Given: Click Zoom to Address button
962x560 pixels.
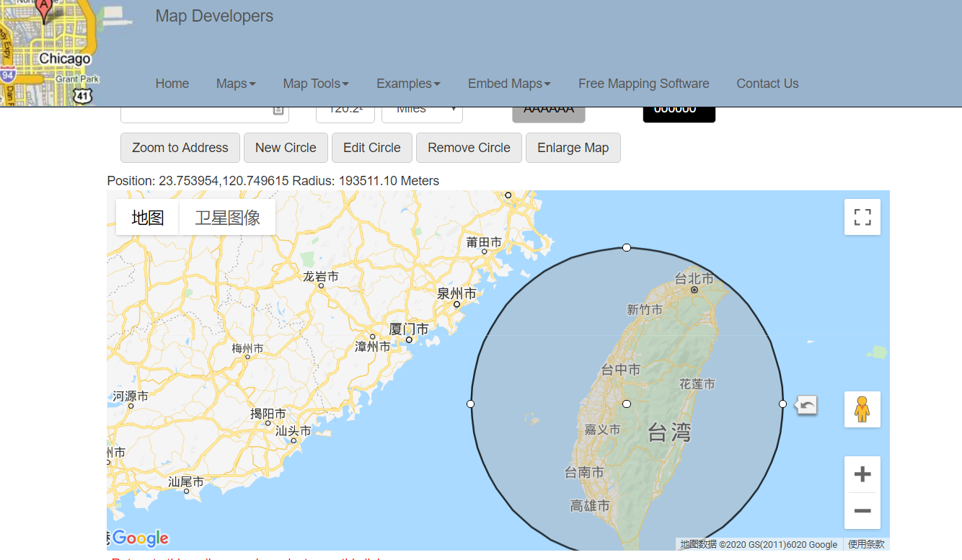Looking at the screenshot, I should click(180, 148).
